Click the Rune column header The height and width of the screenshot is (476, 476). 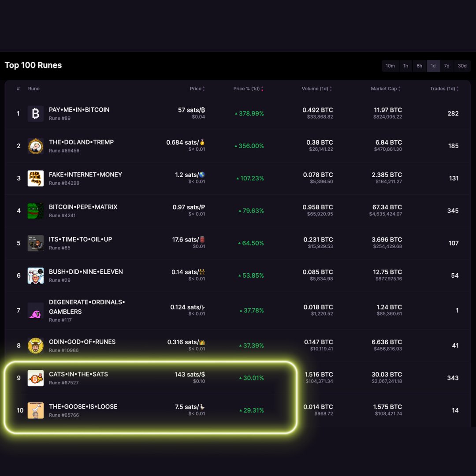(x=33, y=89)
